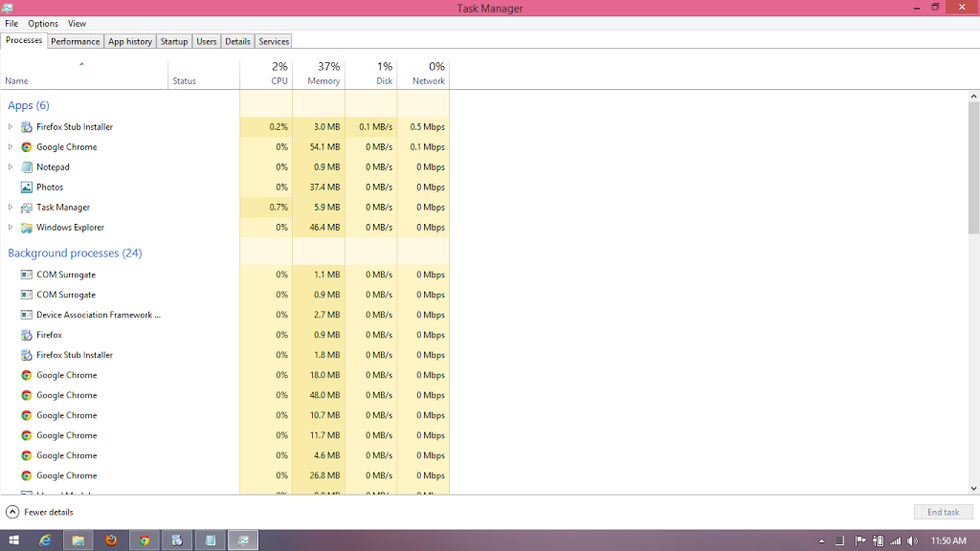Open Internet Explorer from the taskbar

[45, 540]
